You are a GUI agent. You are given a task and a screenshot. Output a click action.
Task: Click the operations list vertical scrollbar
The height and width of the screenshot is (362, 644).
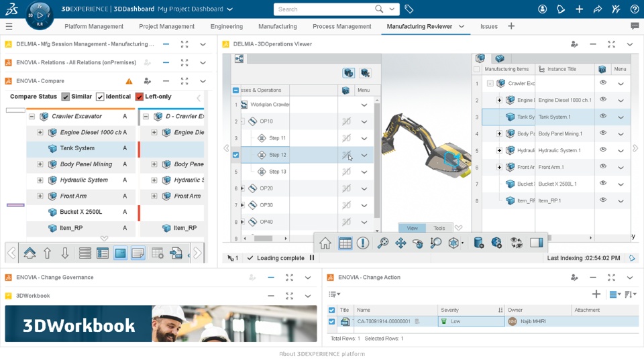tap(376, 160)
